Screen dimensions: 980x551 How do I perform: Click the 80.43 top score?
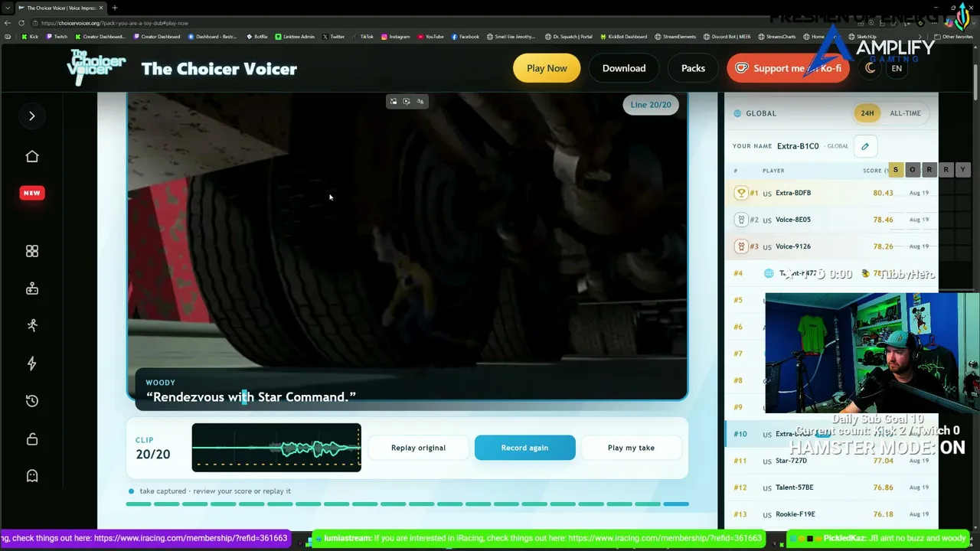(x=883, y=193)
